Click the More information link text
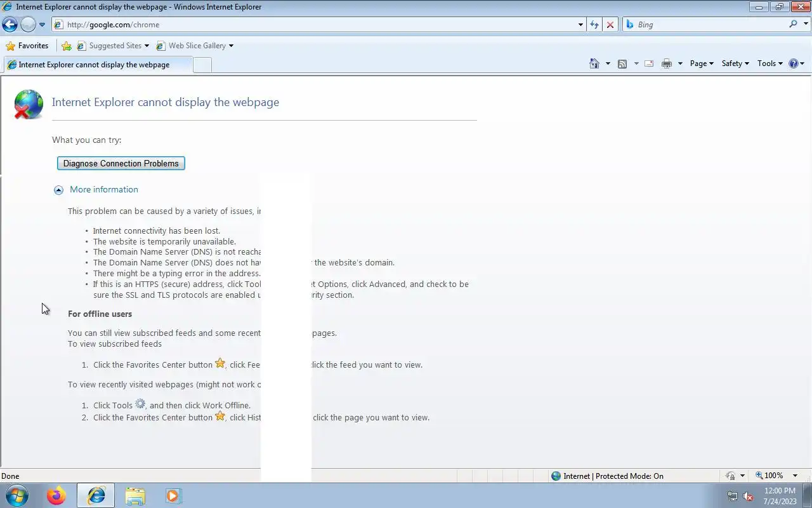 [104, 189]
